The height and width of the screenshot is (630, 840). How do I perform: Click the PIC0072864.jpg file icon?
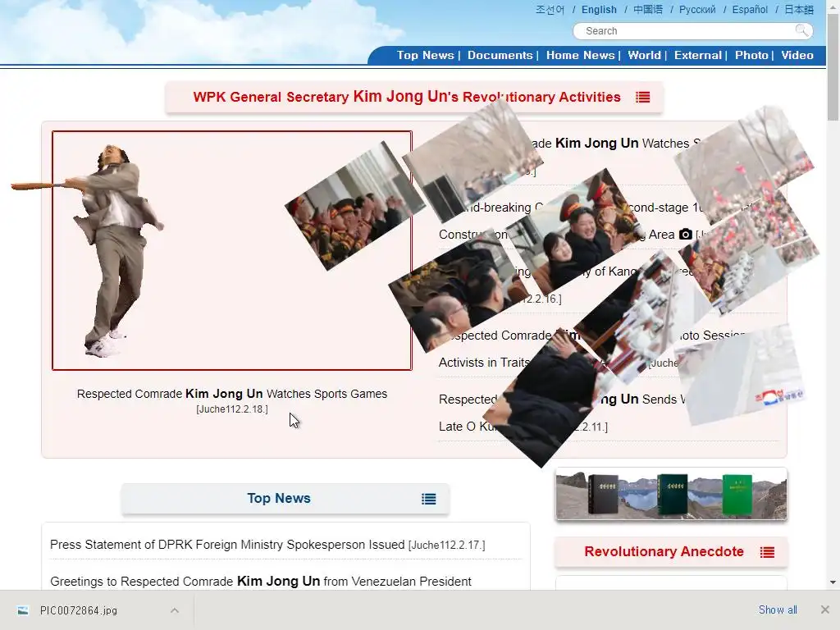[x=22, y=610]
